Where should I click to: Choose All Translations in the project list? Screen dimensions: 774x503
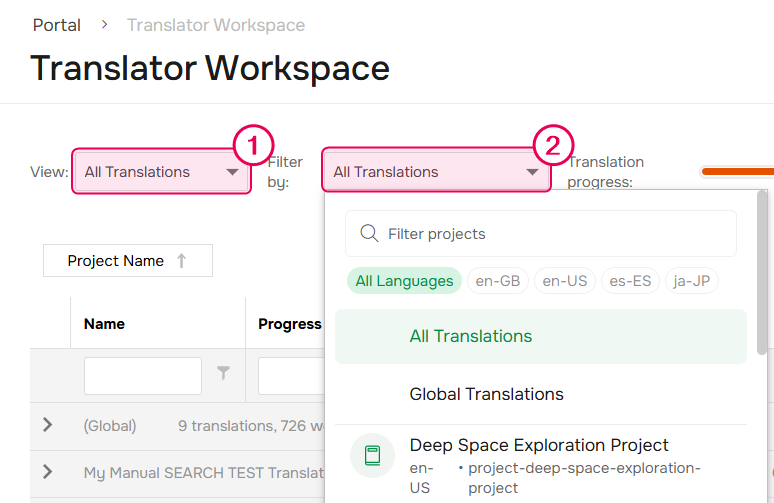click(x=541, y=336)
